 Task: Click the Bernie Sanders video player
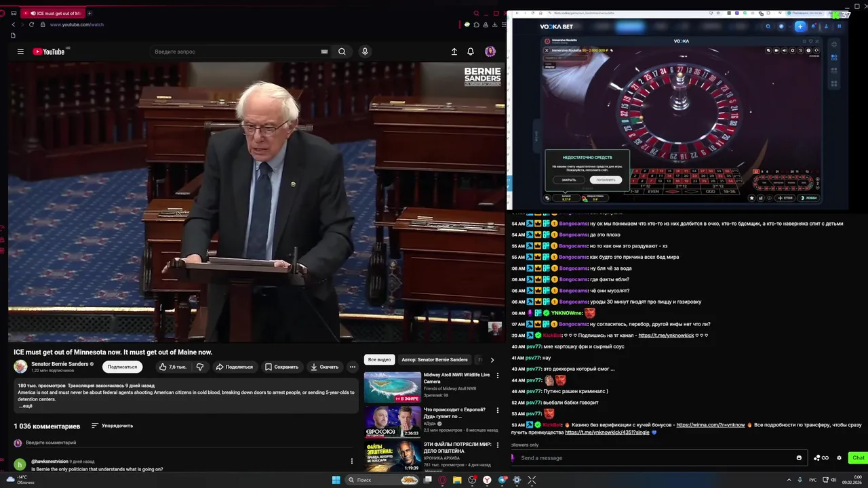tap(256, 202)
